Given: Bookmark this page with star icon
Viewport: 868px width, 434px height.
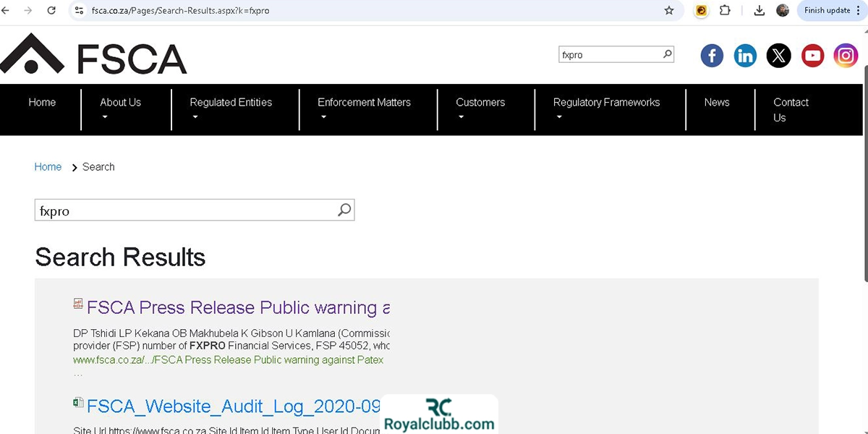Looking at the screenshot, I should coord(669,11).
